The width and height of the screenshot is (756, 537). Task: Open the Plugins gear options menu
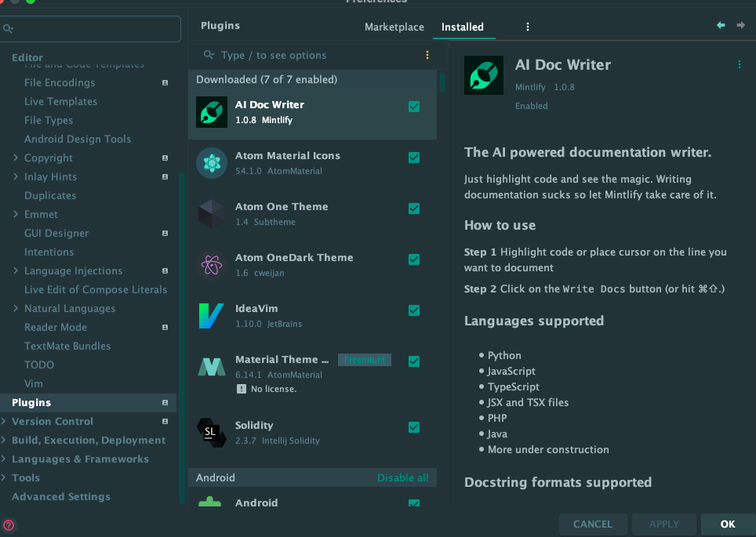tap(528, 27)
